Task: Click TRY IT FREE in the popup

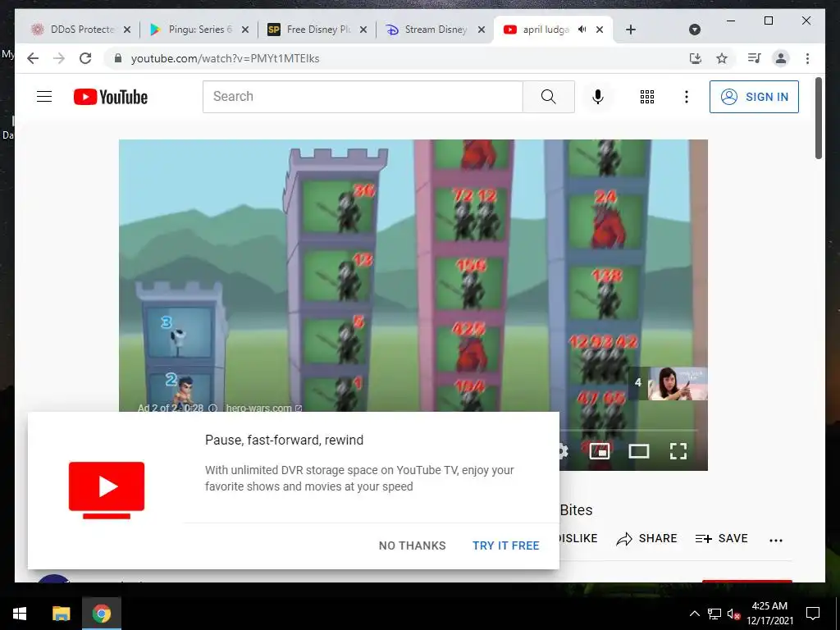Action: tap(505, 546)
